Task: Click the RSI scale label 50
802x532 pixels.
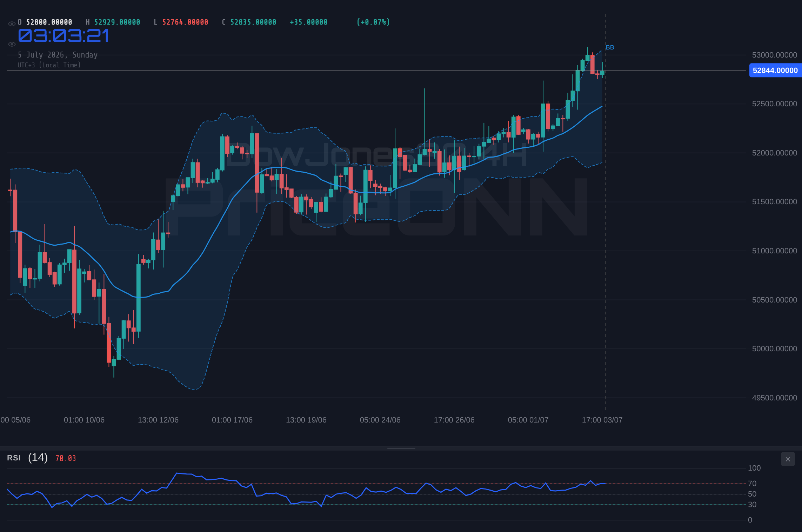Action: [x=752, y=494]
